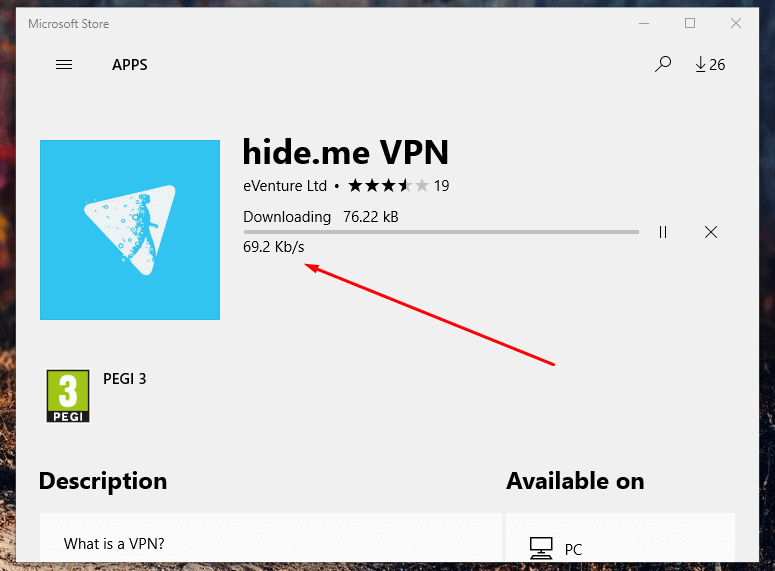Click the PEGI 3 rating badge
The width and height of the screenshot is (775, 571).
(68, 396)
